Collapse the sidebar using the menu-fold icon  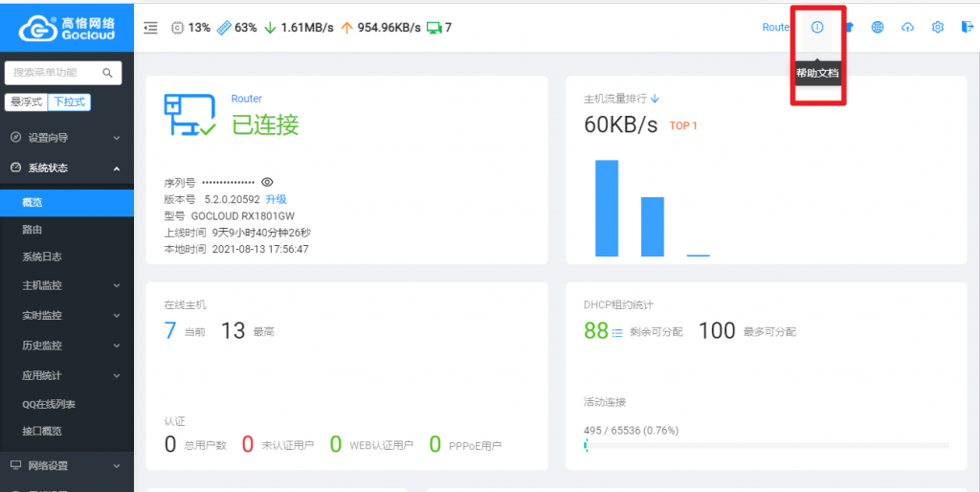150,28
